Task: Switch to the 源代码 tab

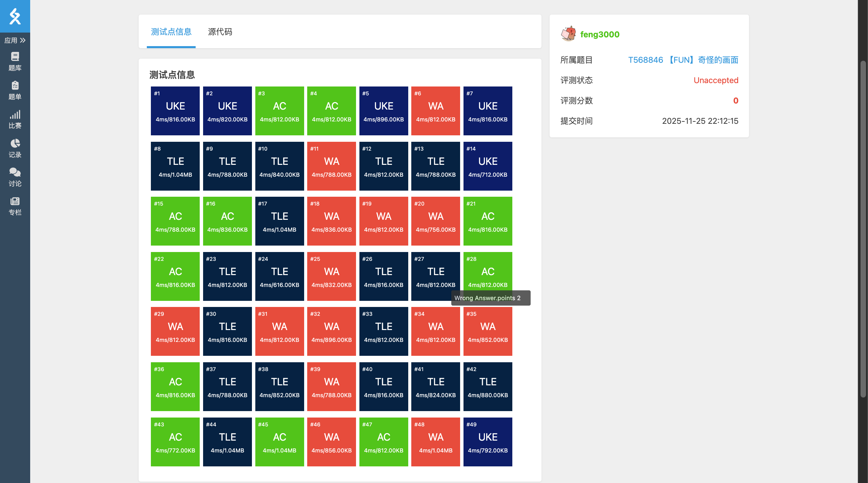Action: point(220,32)
